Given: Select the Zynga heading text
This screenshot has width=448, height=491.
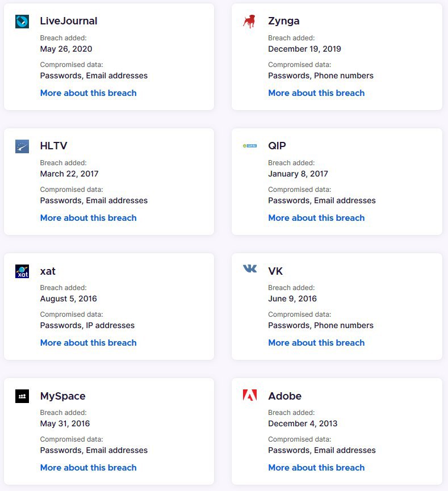Looking at the screenshot, I should [284, 22].
